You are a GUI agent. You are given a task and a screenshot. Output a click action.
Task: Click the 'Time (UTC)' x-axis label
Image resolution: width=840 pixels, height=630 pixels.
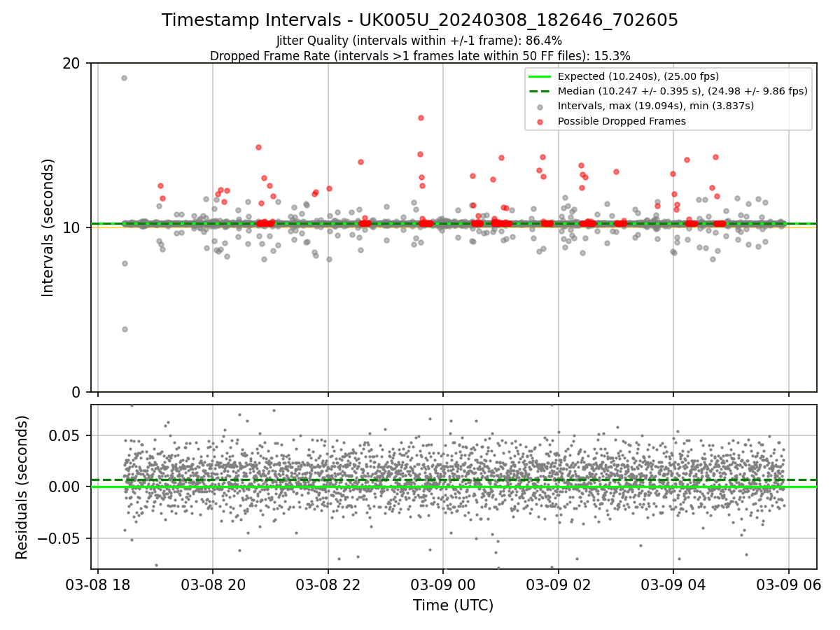[x=454, y=605]
